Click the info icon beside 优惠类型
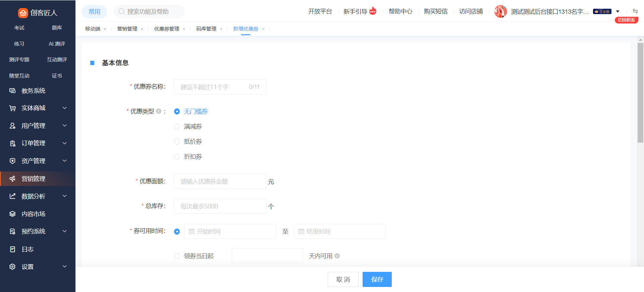The image size is (644, 292). point(159,111)
